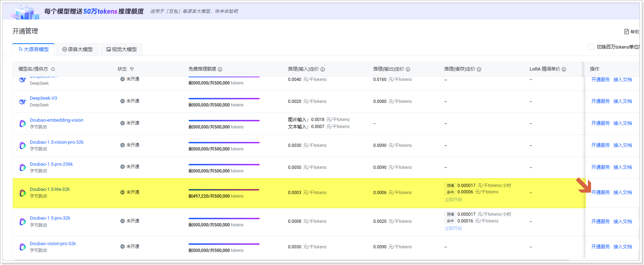
Task: Click Doubao-1.5-pro-256k model logo
Action: pos(22,167)
